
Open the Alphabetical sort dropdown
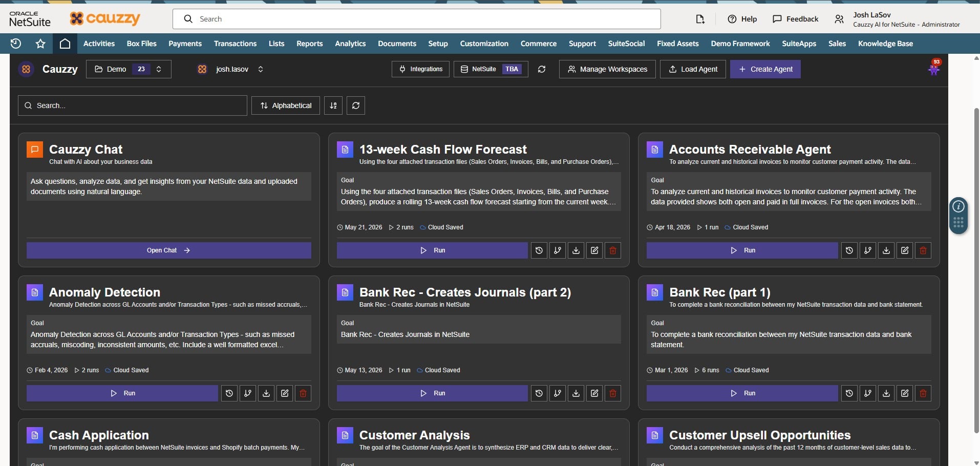click(x=286, y=105)
